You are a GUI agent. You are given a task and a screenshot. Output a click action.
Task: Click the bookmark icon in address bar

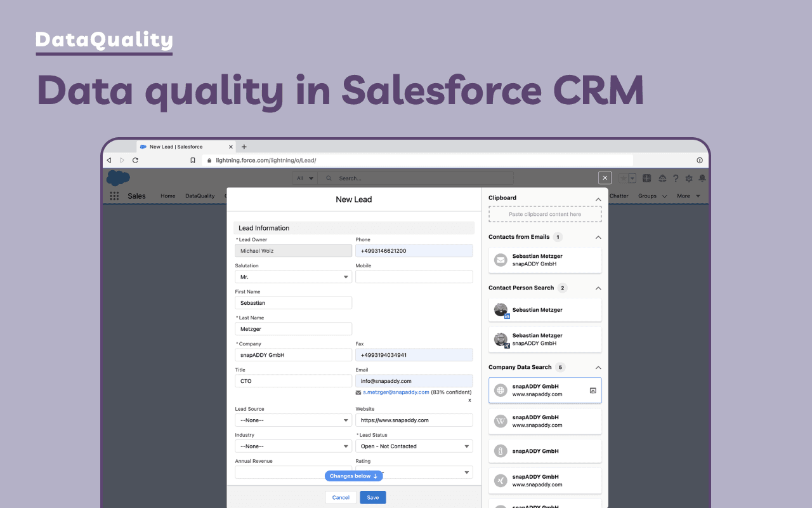193,161
